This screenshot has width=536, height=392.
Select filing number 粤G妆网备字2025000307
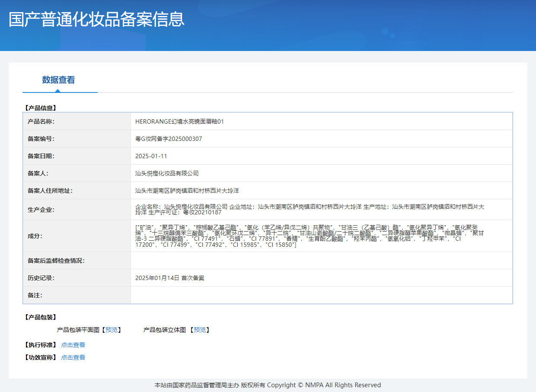coord(169,139)
